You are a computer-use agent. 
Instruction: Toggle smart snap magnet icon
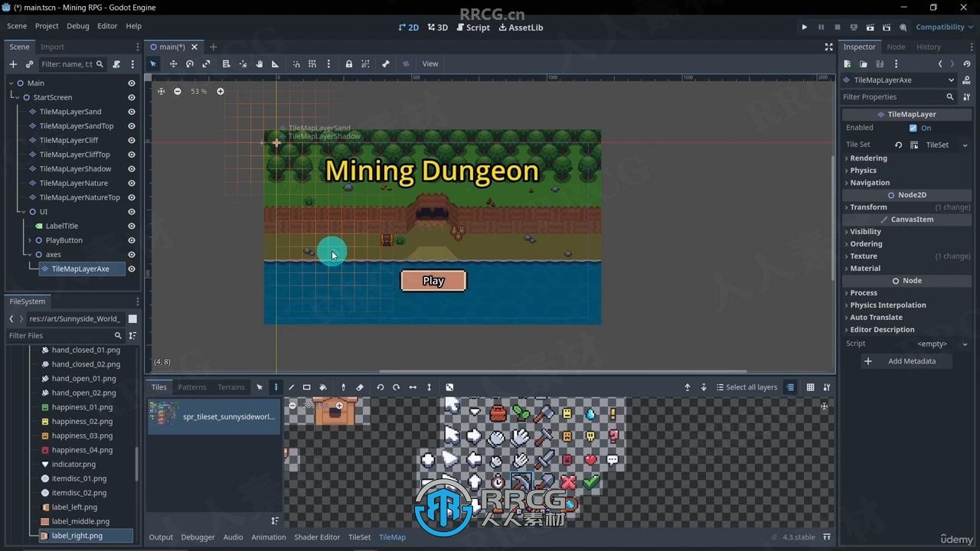click(x=296, y=64)
